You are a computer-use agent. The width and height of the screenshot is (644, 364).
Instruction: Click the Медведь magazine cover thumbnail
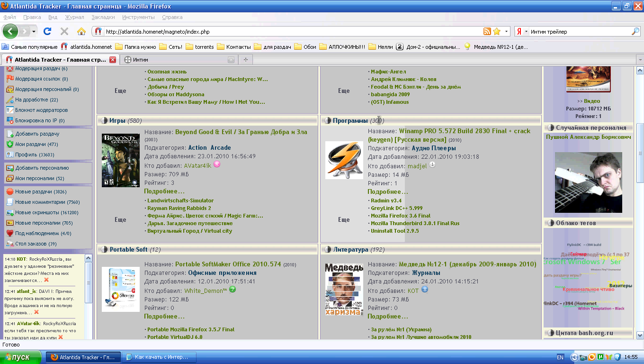click(344, 290)
